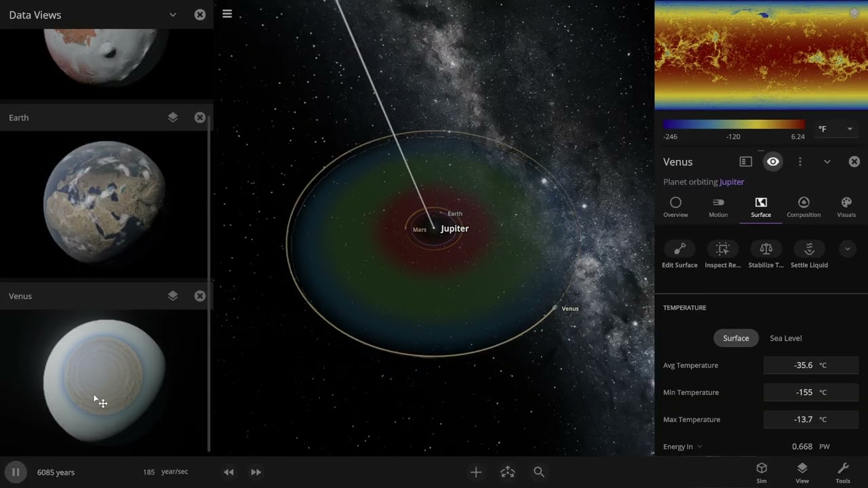
Task: Click the Energy In value 0.668
Action: coord(802,447)
